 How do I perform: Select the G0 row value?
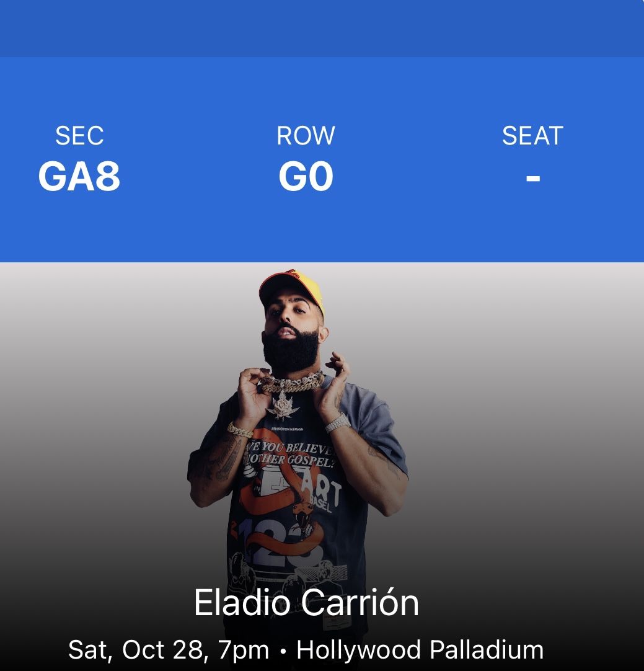[306, 177]
